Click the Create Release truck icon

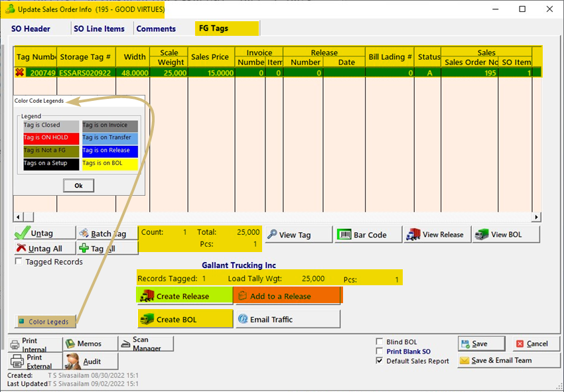147,296
